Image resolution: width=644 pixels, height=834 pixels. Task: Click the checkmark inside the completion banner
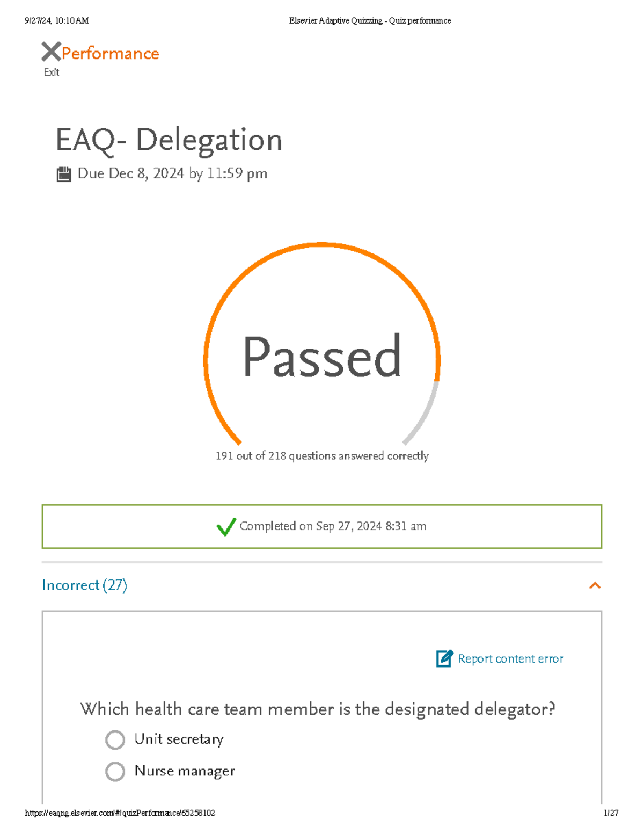(x=225, y=526)
